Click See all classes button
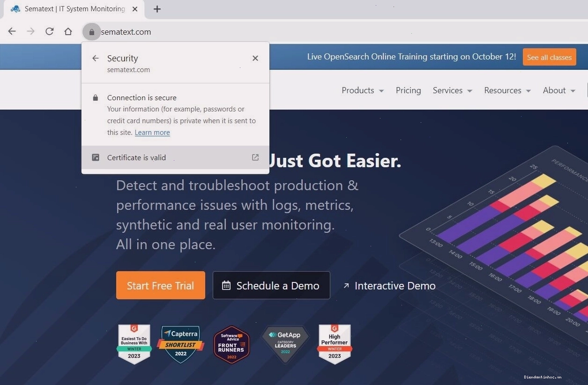 pos(549,57)
